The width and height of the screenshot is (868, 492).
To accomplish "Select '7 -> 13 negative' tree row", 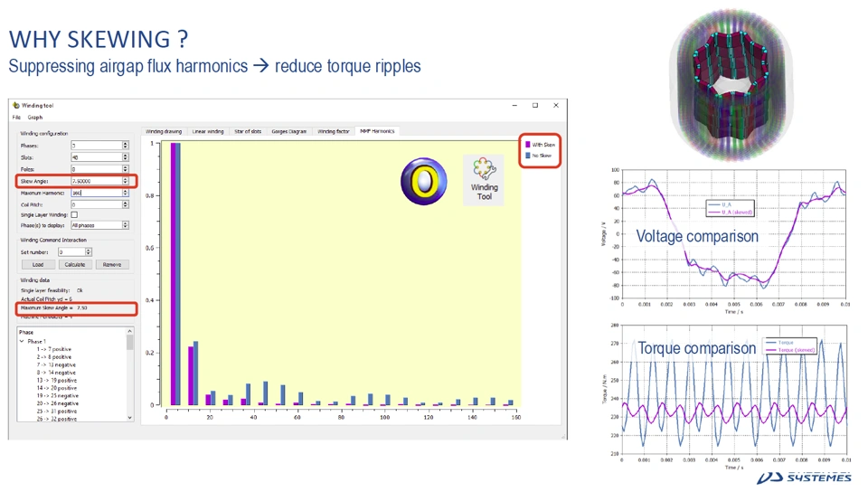I will point(56,364).
